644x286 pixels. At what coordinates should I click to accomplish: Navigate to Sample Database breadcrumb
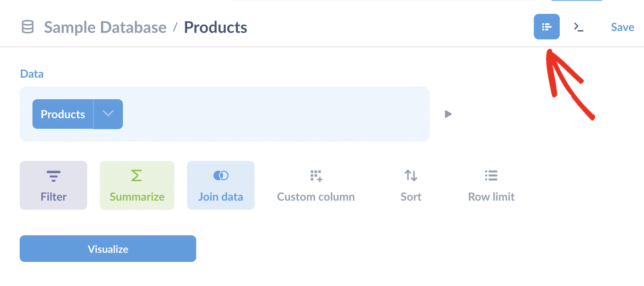[x=105, y=27]
